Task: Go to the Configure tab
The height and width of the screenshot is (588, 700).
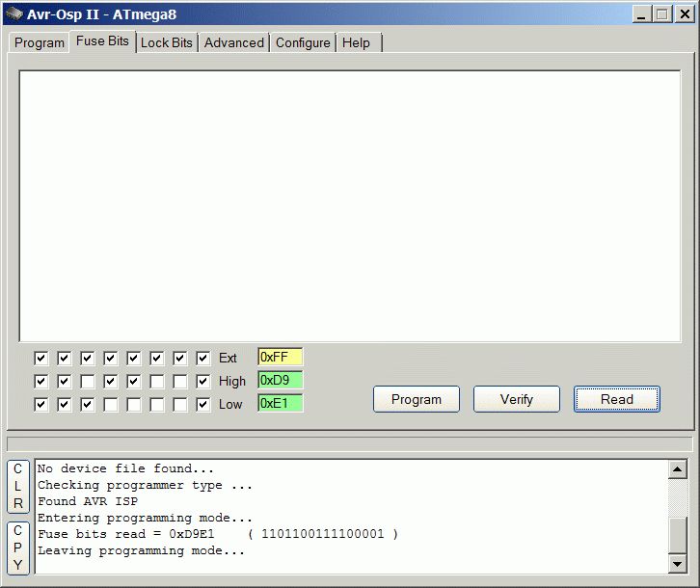Action: (x=303, y=42)
